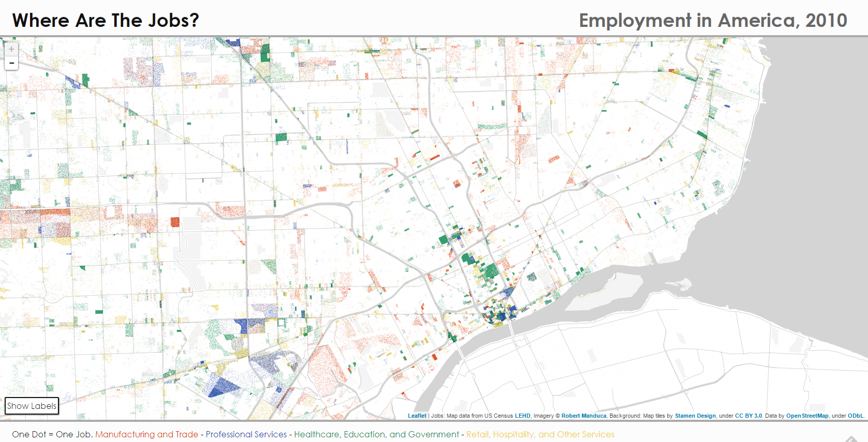The width and height of the screenshot is (868, 442).
Task: Follow the OpenStreetMap link
Action: pos(807,416)
